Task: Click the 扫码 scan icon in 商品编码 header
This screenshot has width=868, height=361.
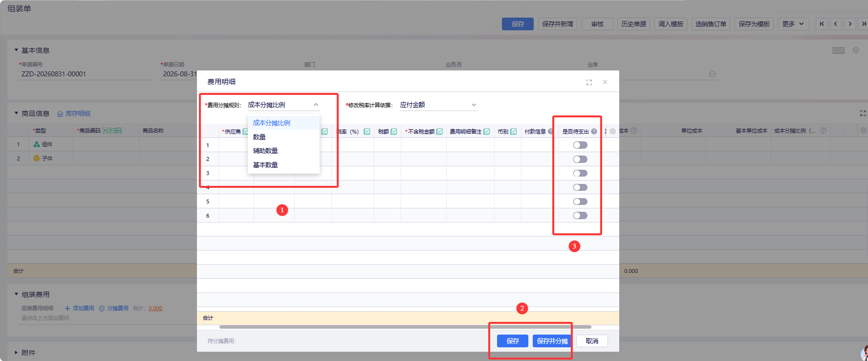Action: (x=106, y=131)
